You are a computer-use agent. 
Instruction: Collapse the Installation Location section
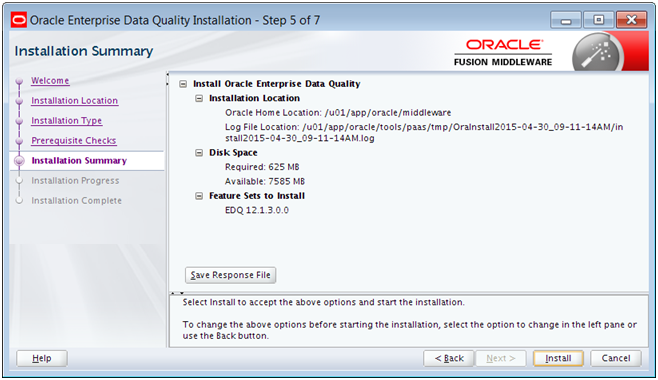[199, 98]
